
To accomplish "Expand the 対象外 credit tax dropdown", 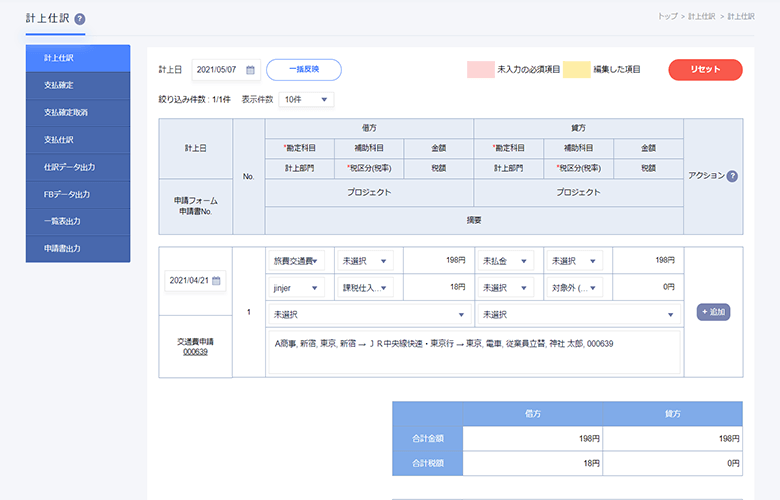I will point(574,288).
